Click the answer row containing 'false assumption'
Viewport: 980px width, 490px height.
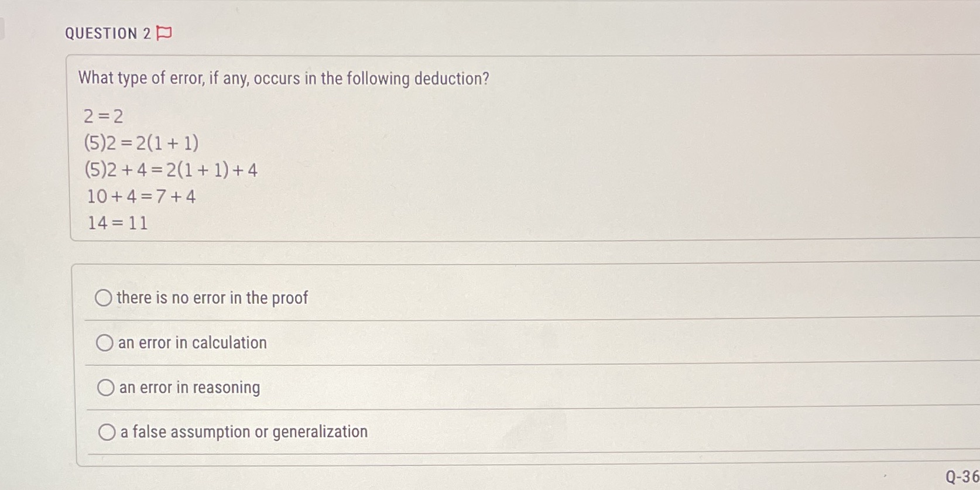point(244,432)
